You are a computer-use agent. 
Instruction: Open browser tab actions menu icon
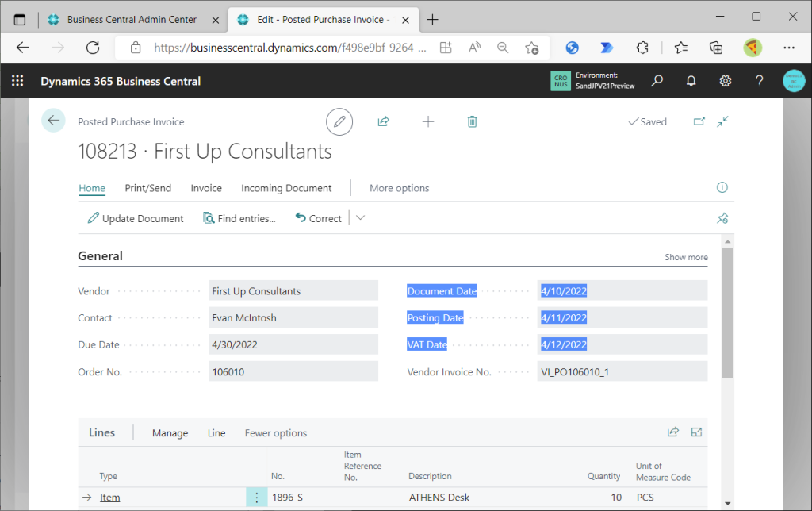click(x=20, y=20)
